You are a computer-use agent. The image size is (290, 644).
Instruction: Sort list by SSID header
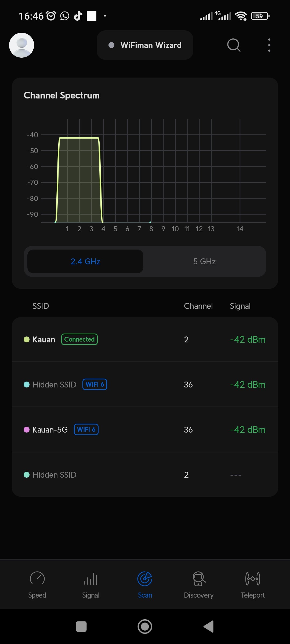pyautogui.click(x=41, y=306)
